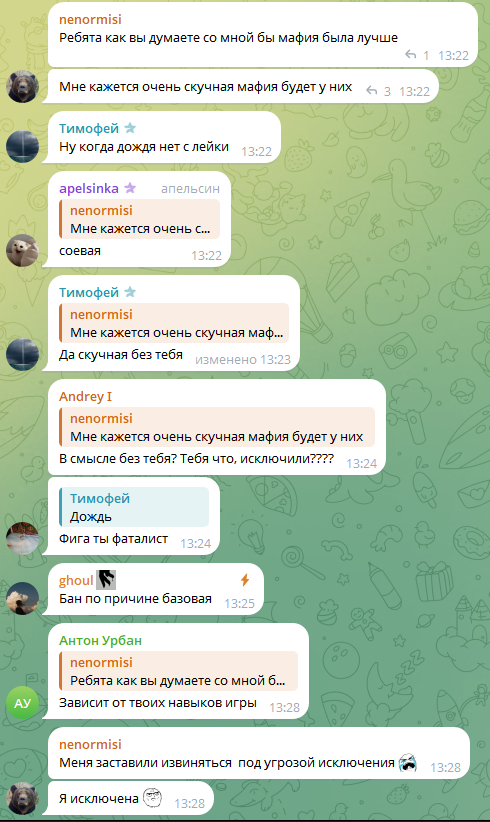Jump to quoted message in Andrey I's reply
The image size is (490, 822).
click(217, 427)
